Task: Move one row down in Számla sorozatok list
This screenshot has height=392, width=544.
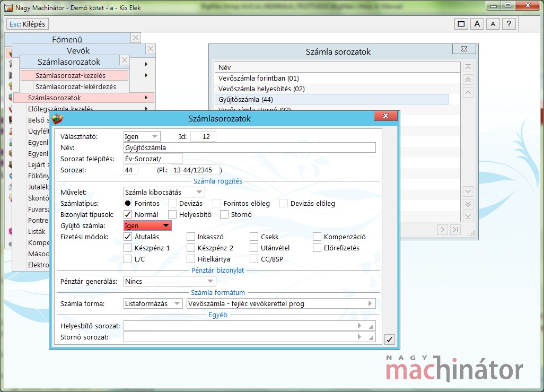Action: pos(468,191)
